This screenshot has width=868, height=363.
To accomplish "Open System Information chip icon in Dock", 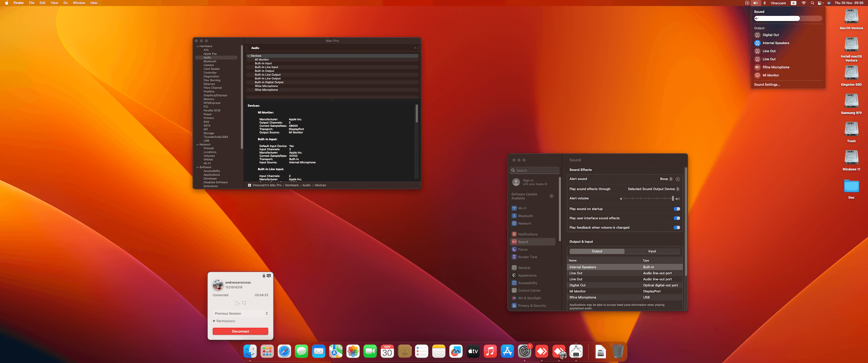I will coord(576,351).
